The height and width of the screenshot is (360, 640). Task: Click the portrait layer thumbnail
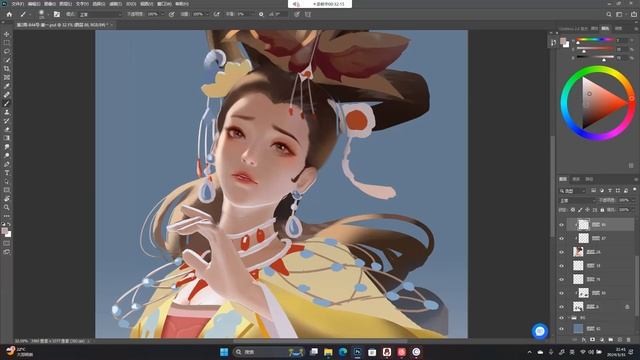click(x=578, y=252)
